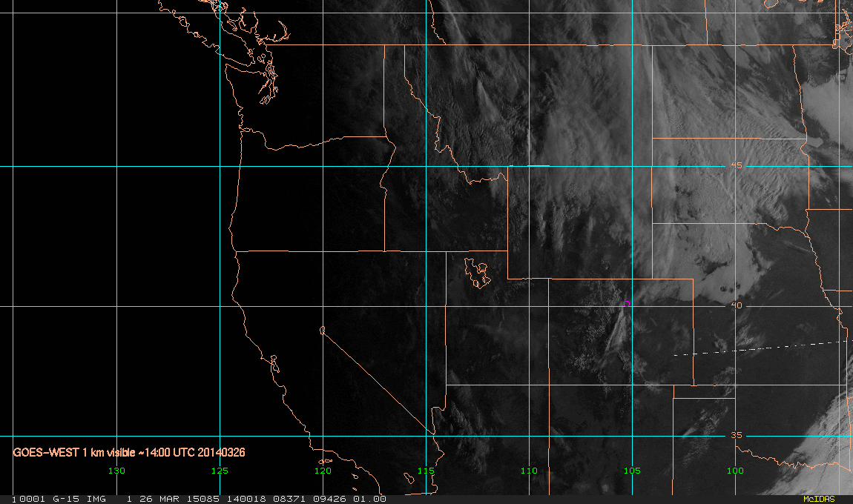
Task: Click the '40' latitude label
Action: tap(736, 305)
